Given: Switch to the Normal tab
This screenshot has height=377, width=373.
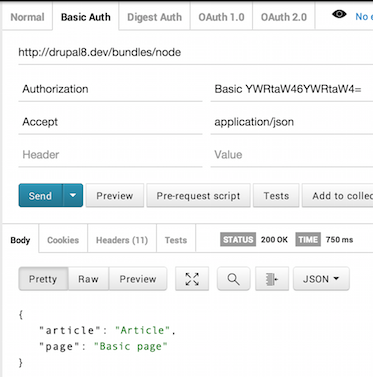Looking at the screenshot, I should click(27, 17).
